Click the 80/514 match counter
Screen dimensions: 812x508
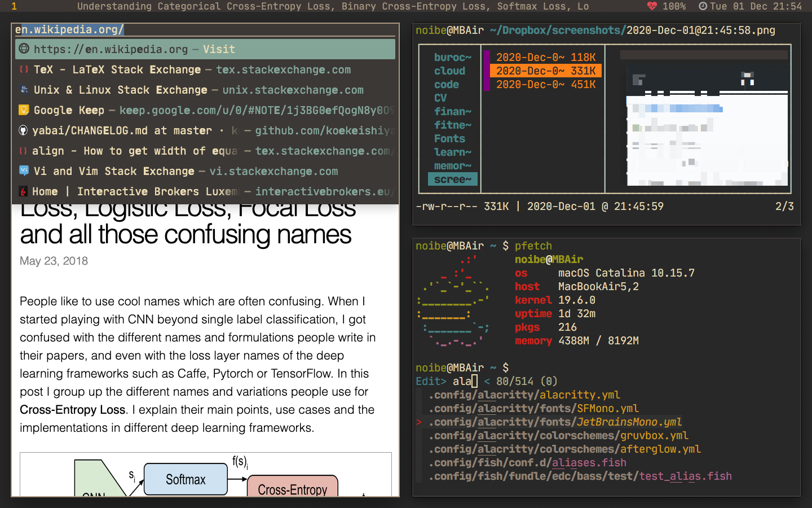click(514, 381)
